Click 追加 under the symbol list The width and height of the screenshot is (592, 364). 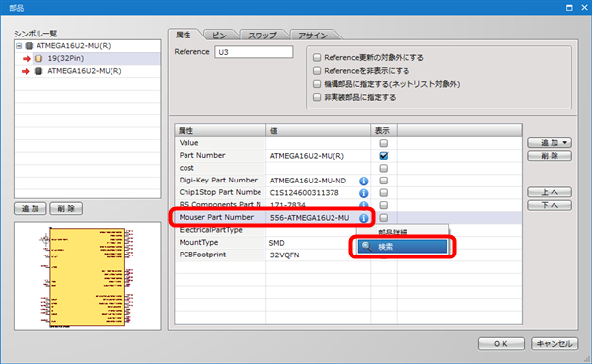click(31, 208)
